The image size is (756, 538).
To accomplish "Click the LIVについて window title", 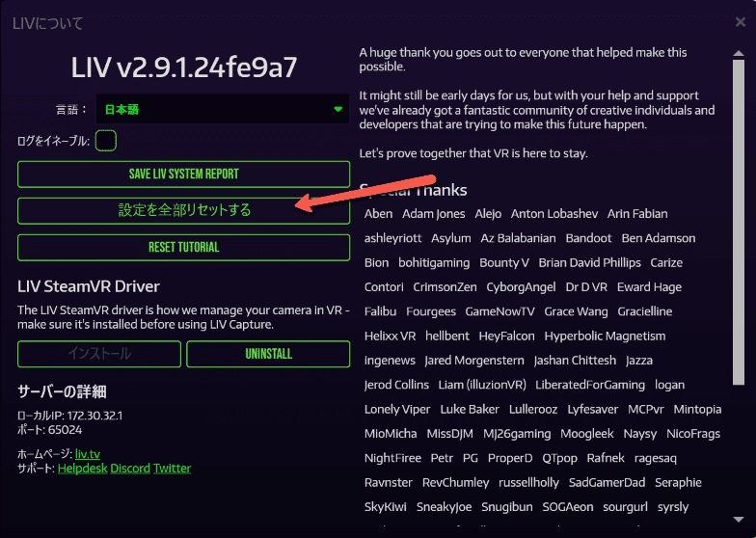I will point(48,23).
